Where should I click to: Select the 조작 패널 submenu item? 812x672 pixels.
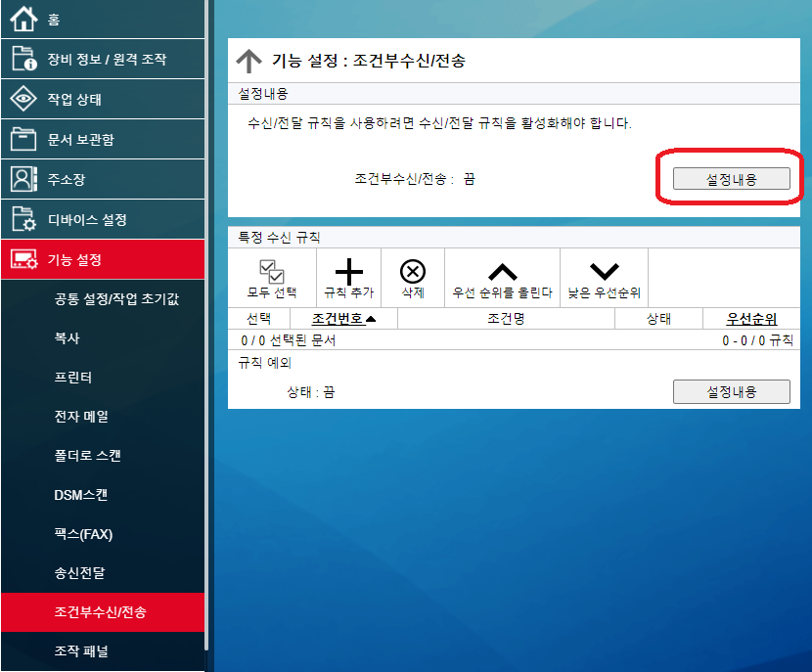(103, 650)
